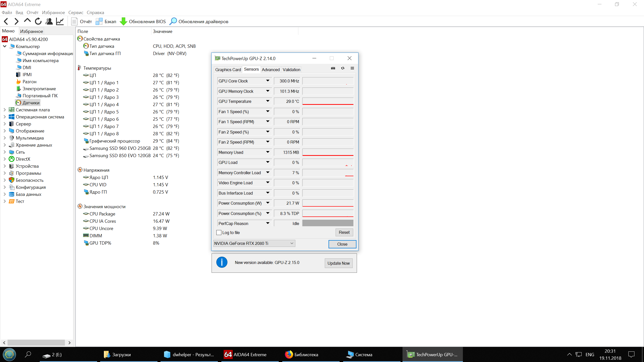Open the graph chart toolbar icon

(60, 21)
